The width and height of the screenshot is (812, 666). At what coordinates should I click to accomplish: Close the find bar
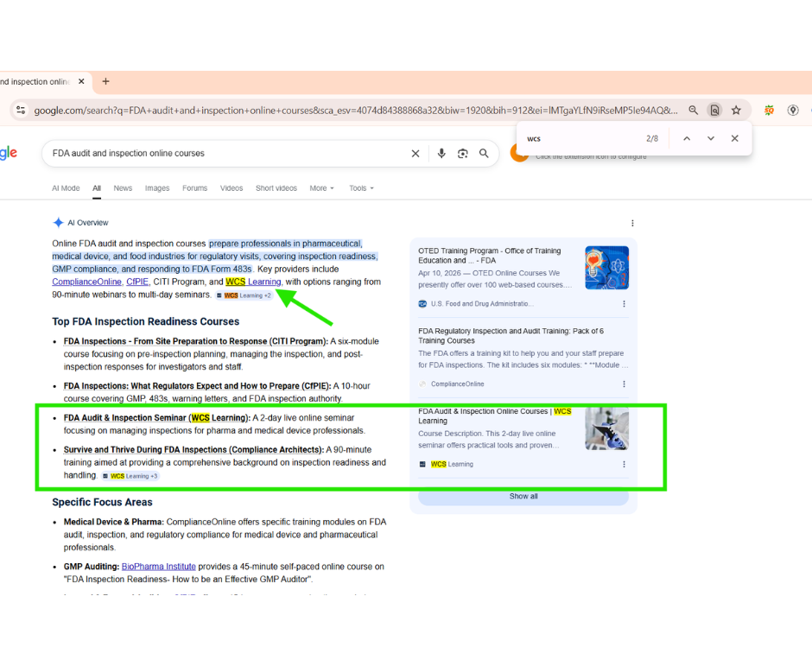[x=734, y=138]
